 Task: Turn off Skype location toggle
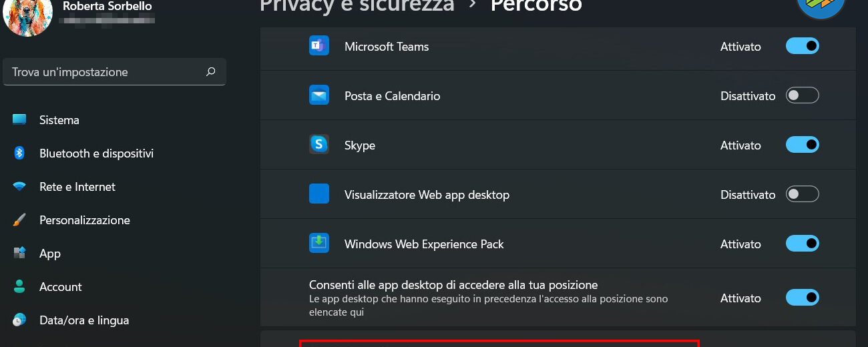point(802,145)
